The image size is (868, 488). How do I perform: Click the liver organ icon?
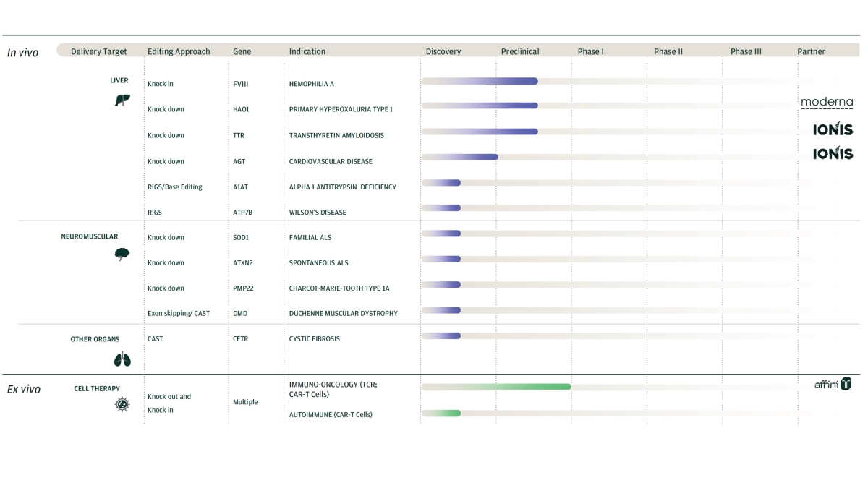(122, 101)
